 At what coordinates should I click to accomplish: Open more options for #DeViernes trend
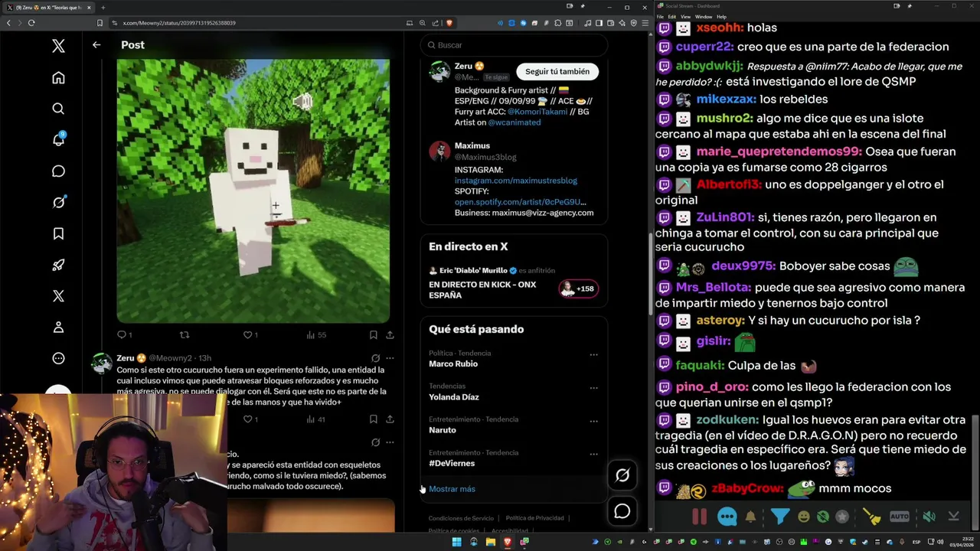tap(593, 454)
